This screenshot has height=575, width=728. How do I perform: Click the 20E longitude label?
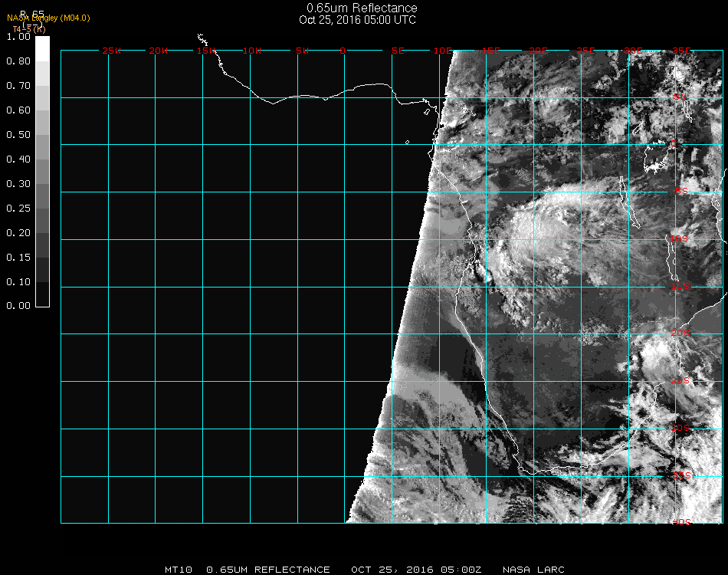tap(539, 51)
